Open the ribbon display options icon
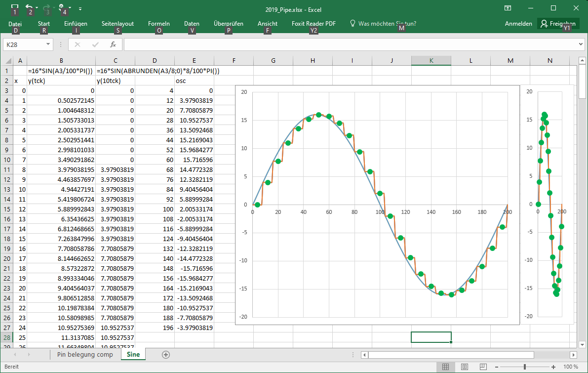Image resolution: width=588 pixels, height=373 pixels. click(x=508, y=8)
